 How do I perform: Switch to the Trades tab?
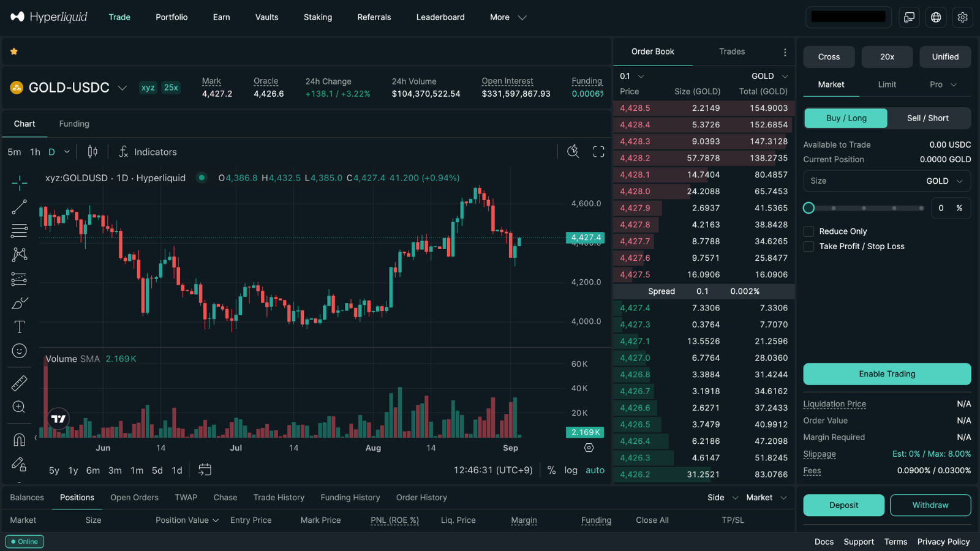point(732,51)
